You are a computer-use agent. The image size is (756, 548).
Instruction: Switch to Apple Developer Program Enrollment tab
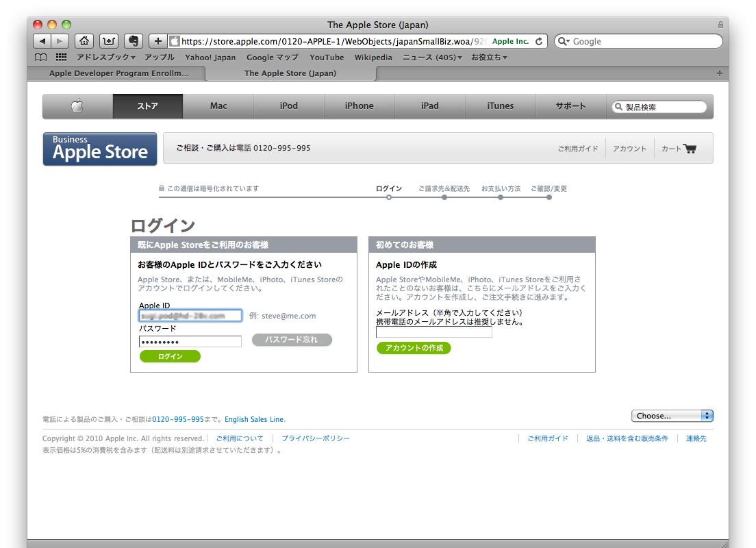(x=118, y=73)
